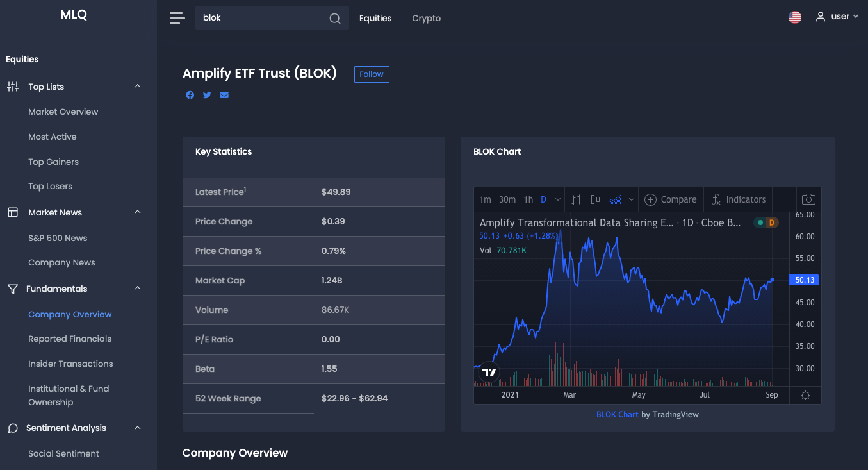Click the Beta value 1.55
Viewport: 868px width, 470px height.
point(329,369)
